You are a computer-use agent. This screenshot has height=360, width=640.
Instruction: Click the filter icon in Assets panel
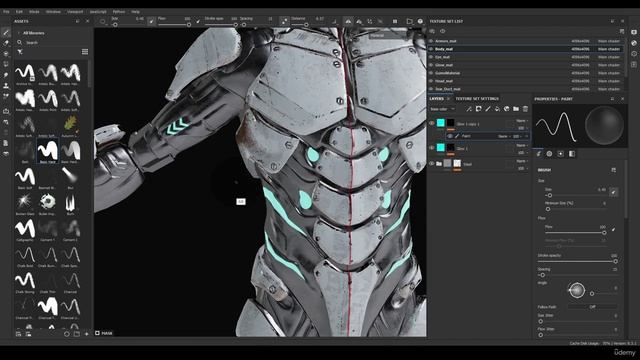(20, 52)
